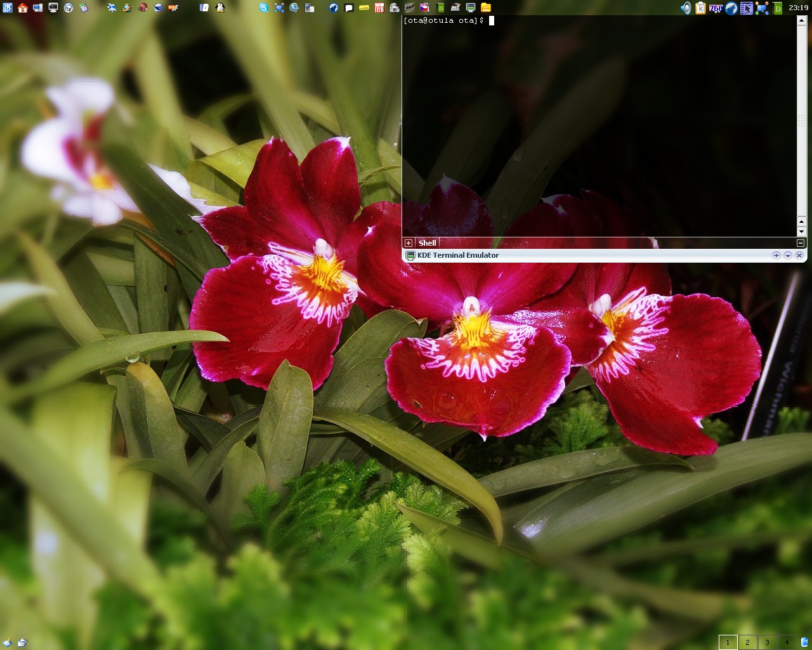
Task: Focus the terminal prompt [ota@otula ota]$
Action: click(444, 20)
